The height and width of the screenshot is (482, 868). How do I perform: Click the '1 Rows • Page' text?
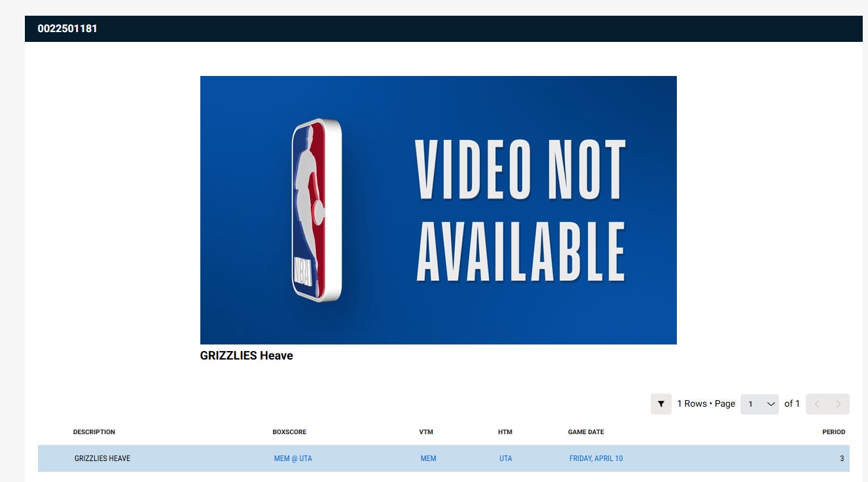pos(706,404)
